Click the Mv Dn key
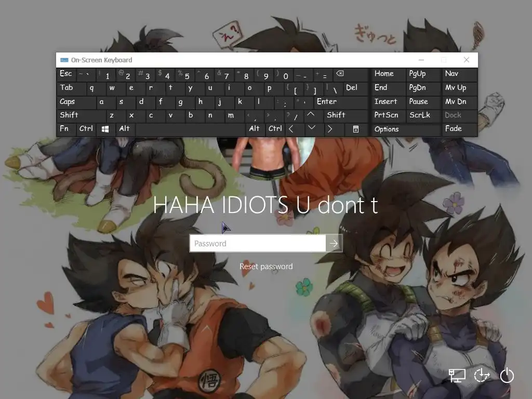 point(459,102)
